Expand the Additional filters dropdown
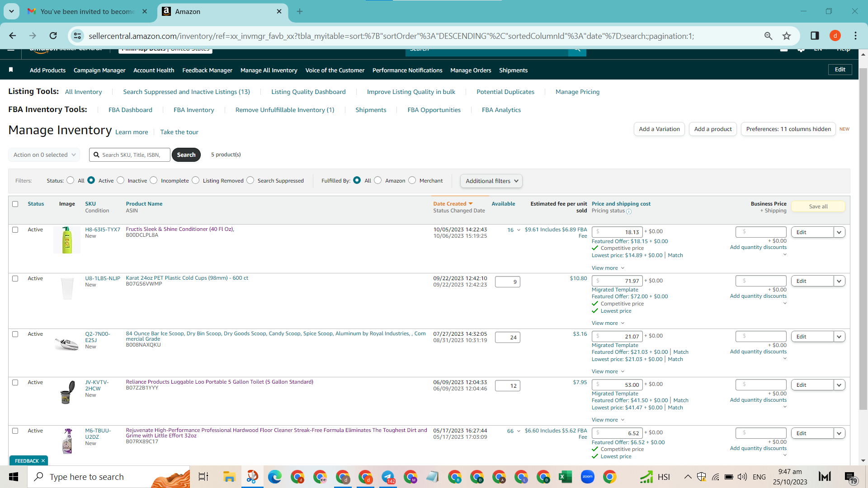 click(491, 181)
